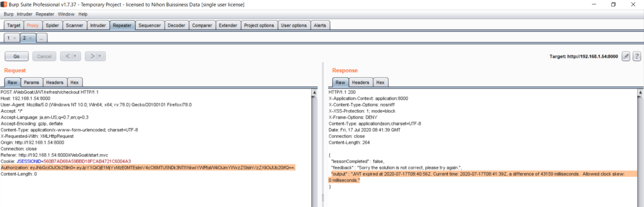Viewport: 644px width, 207px height.
Task: Open the forward history dropdown arrow
Action: coord(100,56)
